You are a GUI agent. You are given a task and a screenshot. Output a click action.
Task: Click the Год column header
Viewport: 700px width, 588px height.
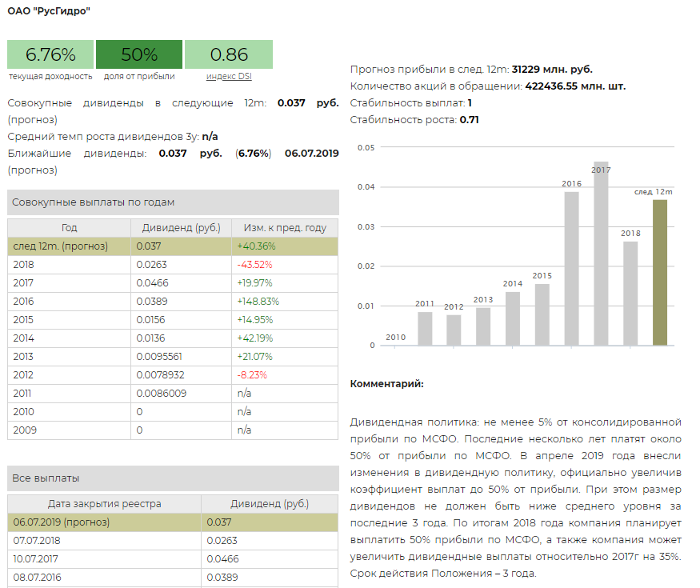tap(70, 228)
